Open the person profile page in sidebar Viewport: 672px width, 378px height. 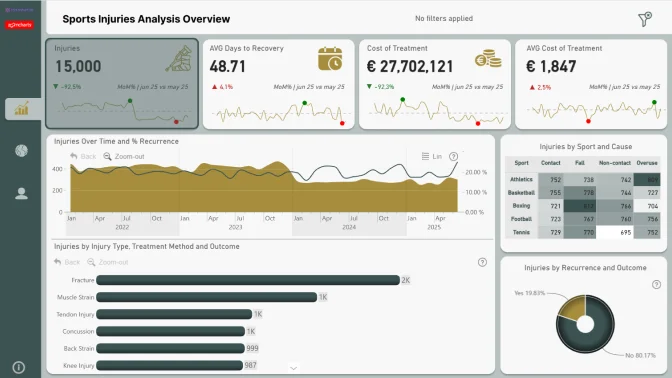click(x=21, y=194)
